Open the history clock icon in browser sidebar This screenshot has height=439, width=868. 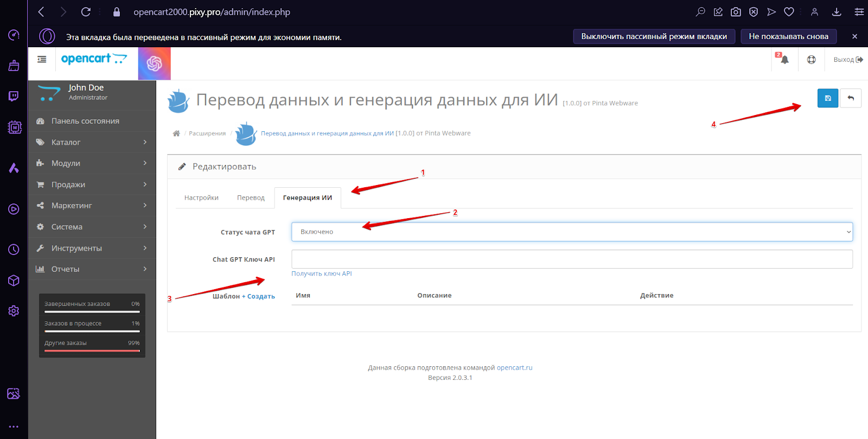pyautogui.click(x=14, y=250)
